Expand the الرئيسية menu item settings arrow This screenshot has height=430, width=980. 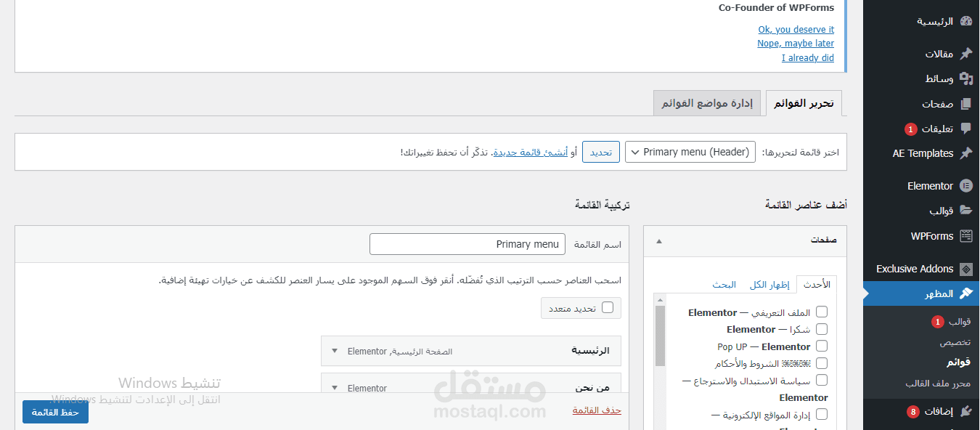point(334,350)
